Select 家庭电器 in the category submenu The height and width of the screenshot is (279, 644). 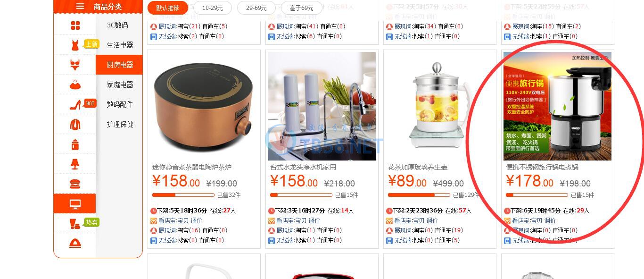coord(120,85)
